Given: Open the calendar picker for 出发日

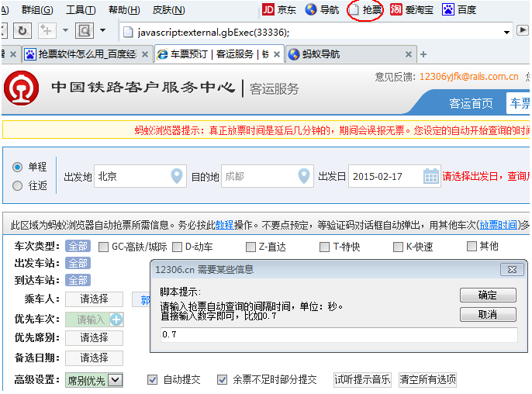Looking at the screenshot, I should [x=431, y=176].
